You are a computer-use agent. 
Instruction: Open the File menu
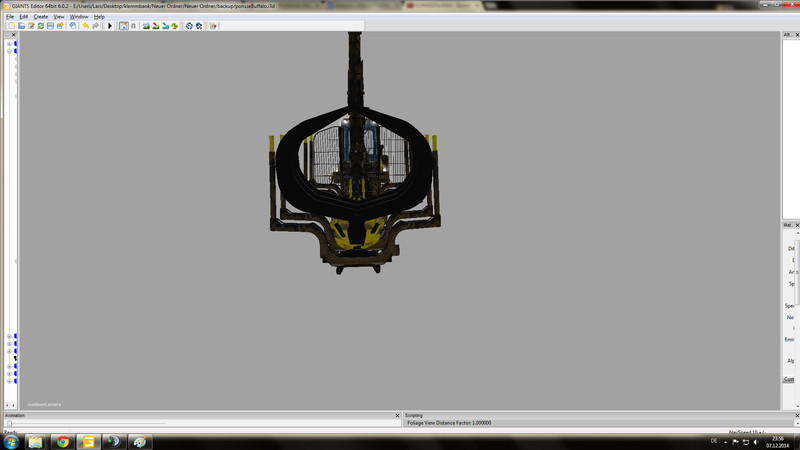(x=10, y=16)
